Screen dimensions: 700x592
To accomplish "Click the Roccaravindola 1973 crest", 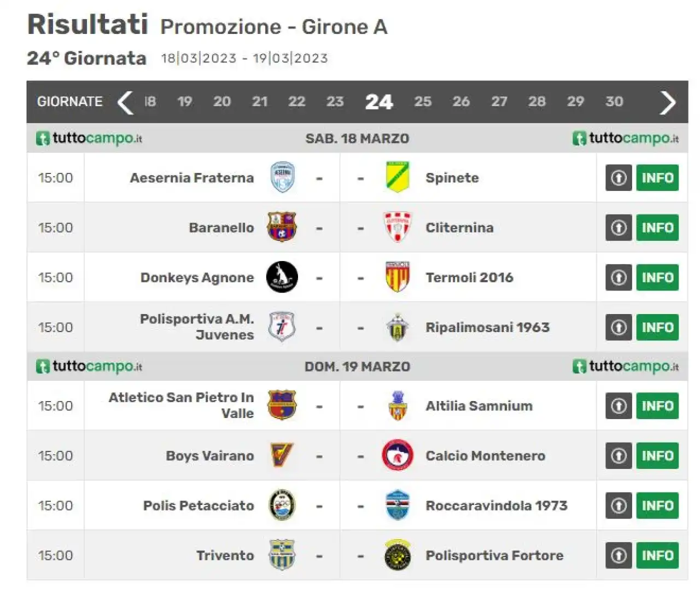I will [398, 505].
